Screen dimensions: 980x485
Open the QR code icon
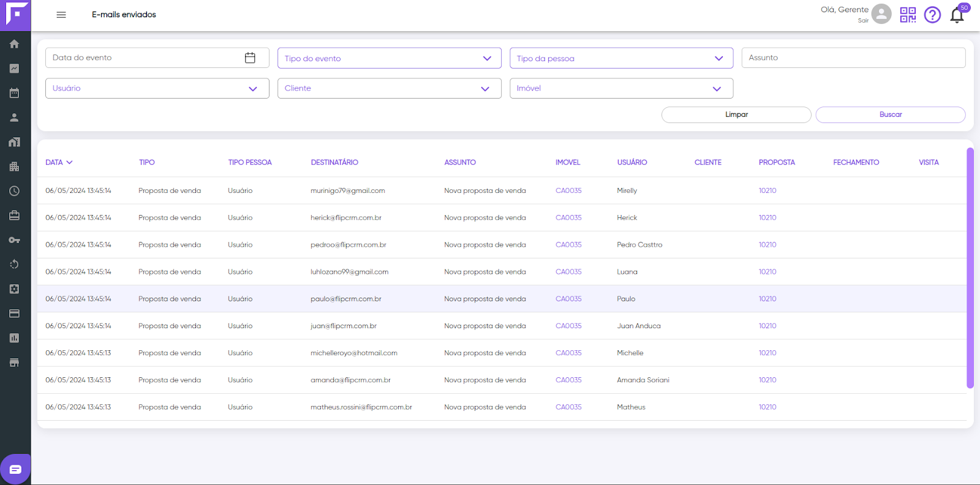click(x=908, y=15)
